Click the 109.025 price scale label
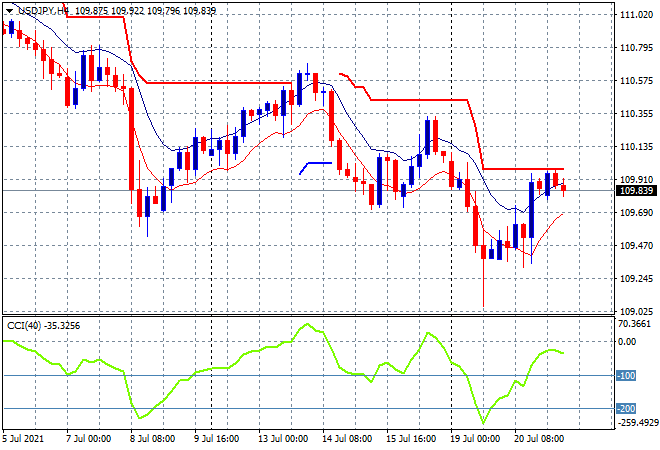The image size is (660, 450). (636, 312)
